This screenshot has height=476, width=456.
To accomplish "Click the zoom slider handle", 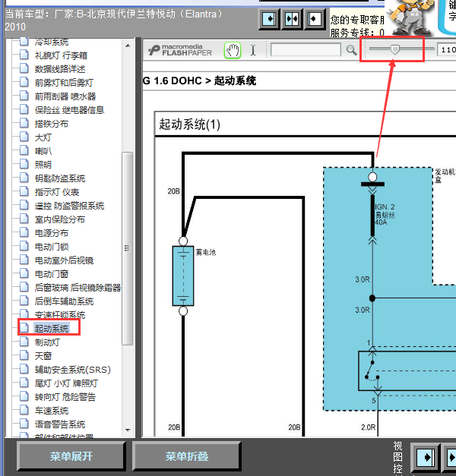I will coord(395,49).
